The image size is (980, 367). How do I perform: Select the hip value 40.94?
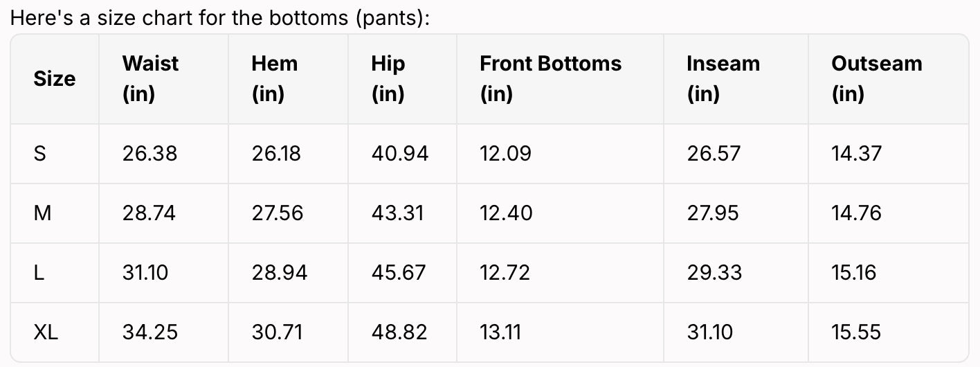pos(399,153)
